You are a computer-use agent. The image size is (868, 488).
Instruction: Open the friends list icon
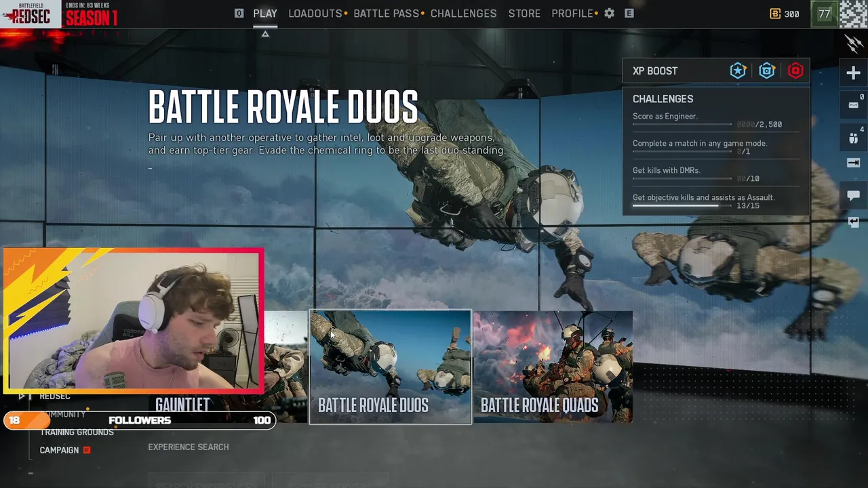[853, 138]
